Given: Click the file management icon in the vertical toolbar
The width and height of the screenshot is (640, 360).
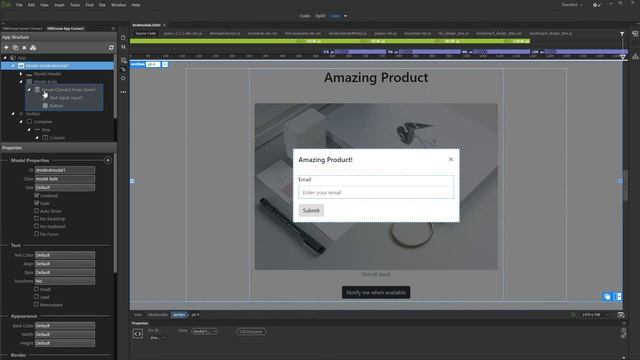Looking at the screenshot, I should tap(123, 38).
